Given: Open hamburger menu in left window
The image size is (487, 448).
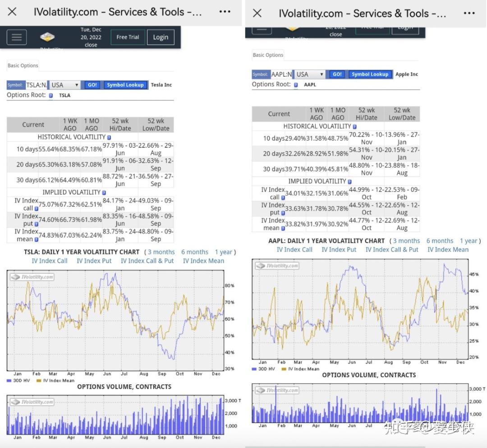Looking at the screenshot, I should pos(17,37).
